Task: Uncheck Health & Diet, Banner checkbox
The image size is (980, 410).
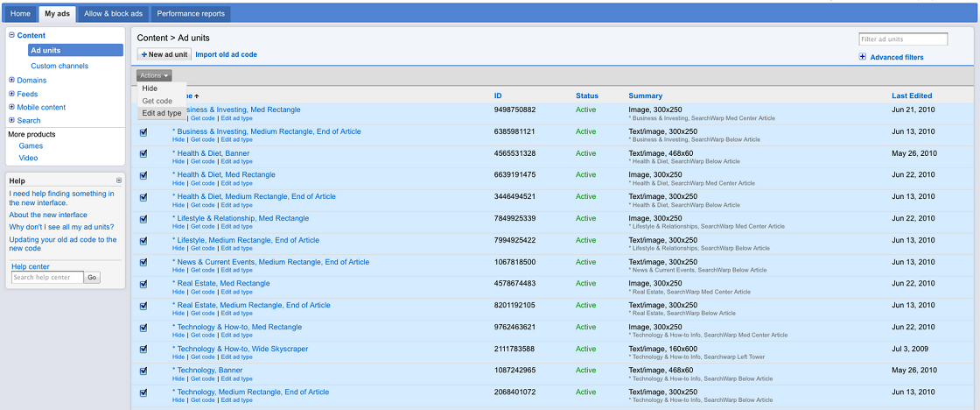Action: coord(143,154)
